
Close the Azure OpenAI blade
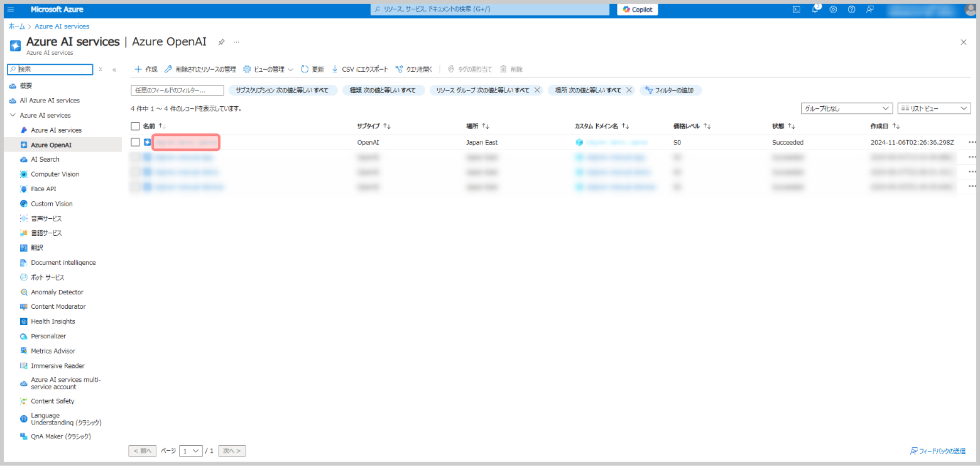[964, 42]
